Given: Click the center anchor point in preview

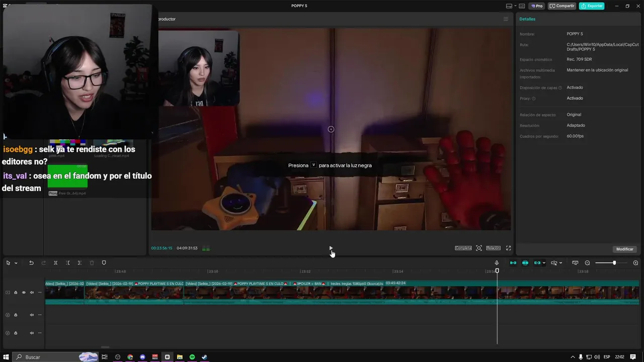Looking at the screenshot, I should pyautogui.click(x=331, y=129).
